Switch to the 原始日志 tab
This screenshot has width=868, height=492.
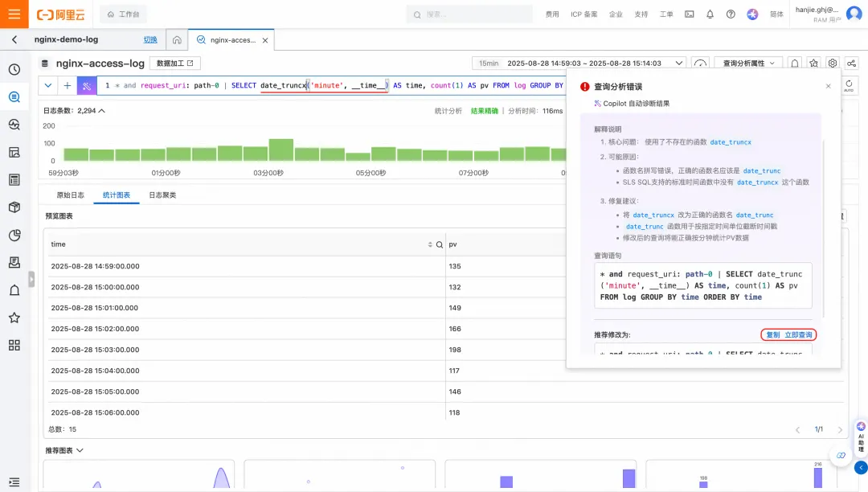pyautogui.click(x=70, y=195)
